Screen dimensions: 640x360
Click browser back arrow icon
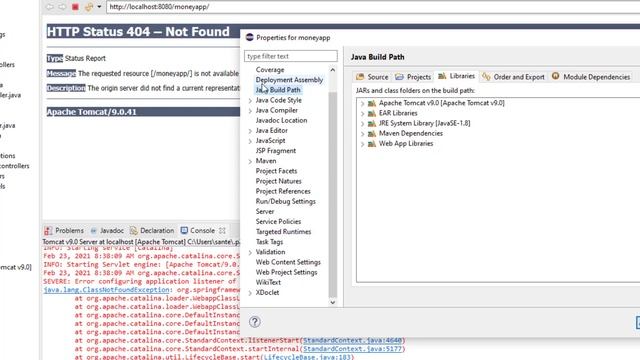click(x=50, y=7)
